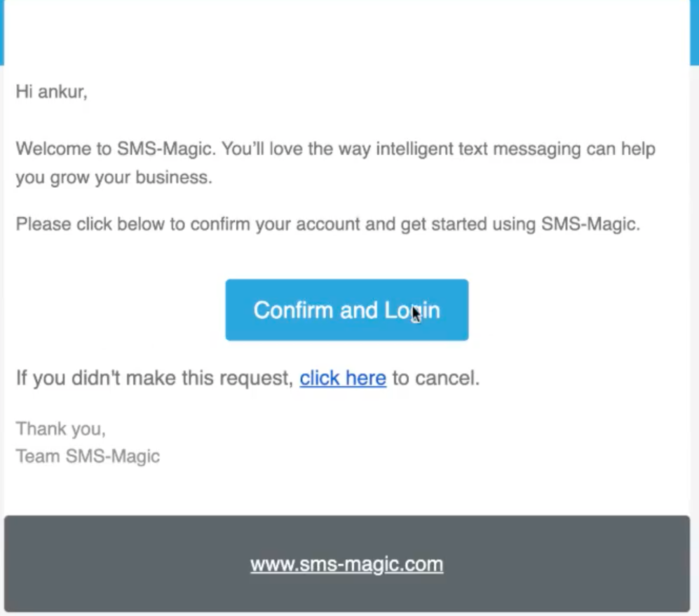699x616 pixels.
Task: Click the 'Thank you,' closing line
Action: 60,428
